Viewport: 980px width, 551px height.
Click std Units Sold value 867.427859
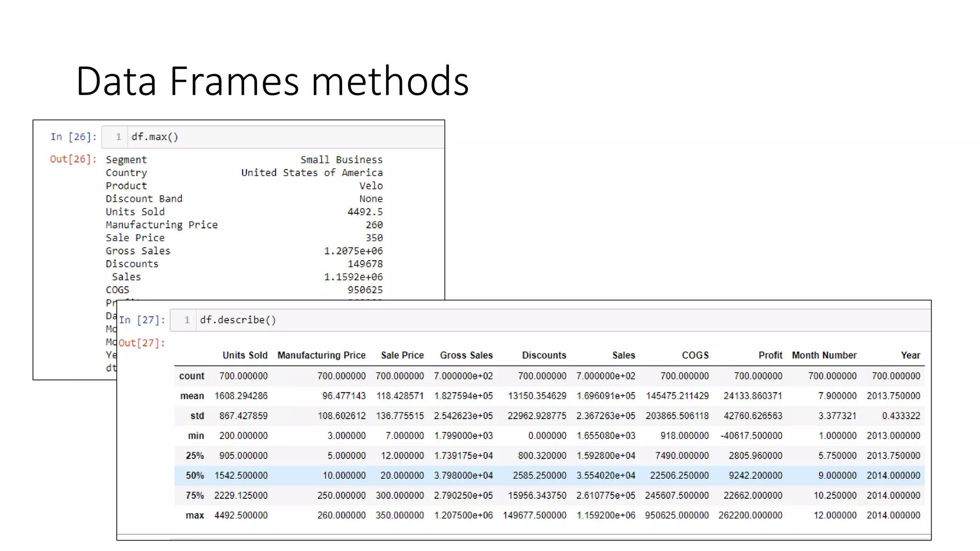(x=244, y=416)
